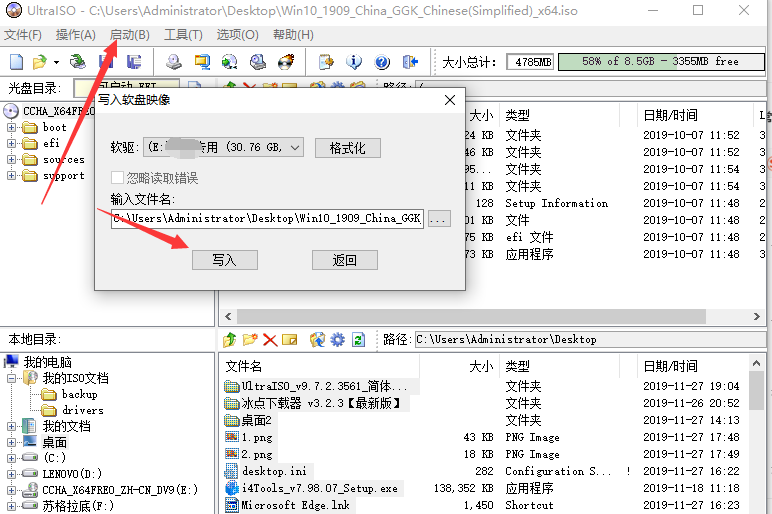
Task: Click the blue Information toolbar icon
Action: [x=354, y=62]
